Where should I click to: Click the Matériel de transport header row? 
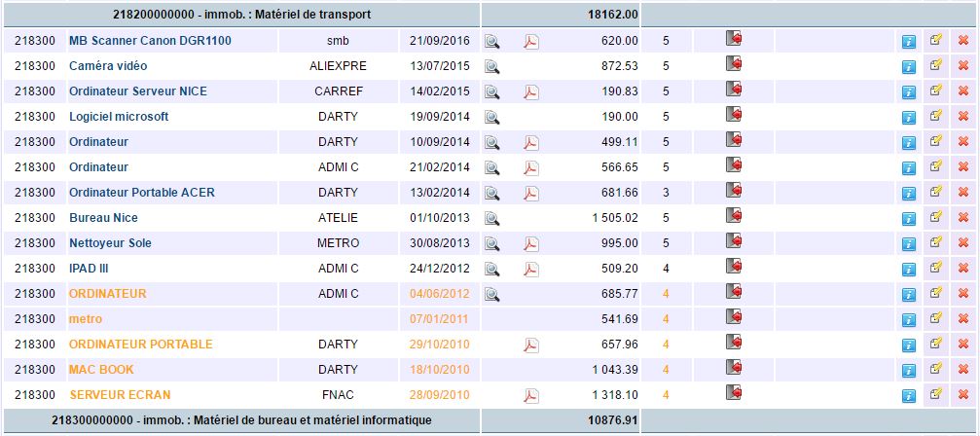(x=239, y=15)
